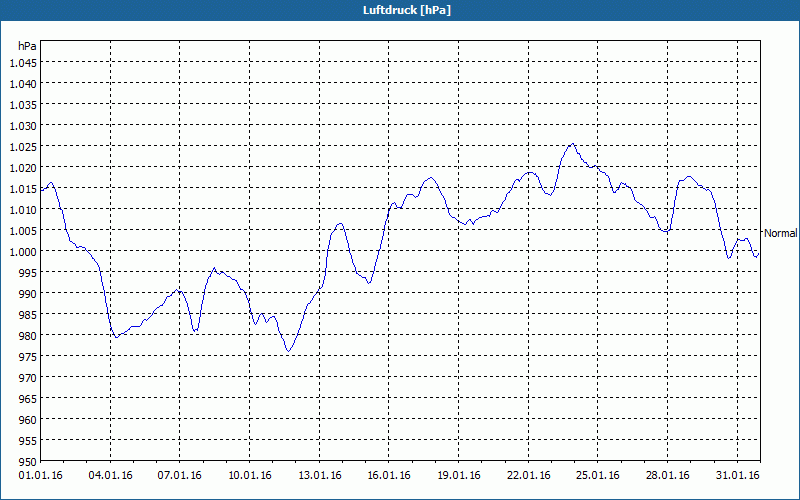
Task: Click the 04.01.16 date label
Action: 110,476
